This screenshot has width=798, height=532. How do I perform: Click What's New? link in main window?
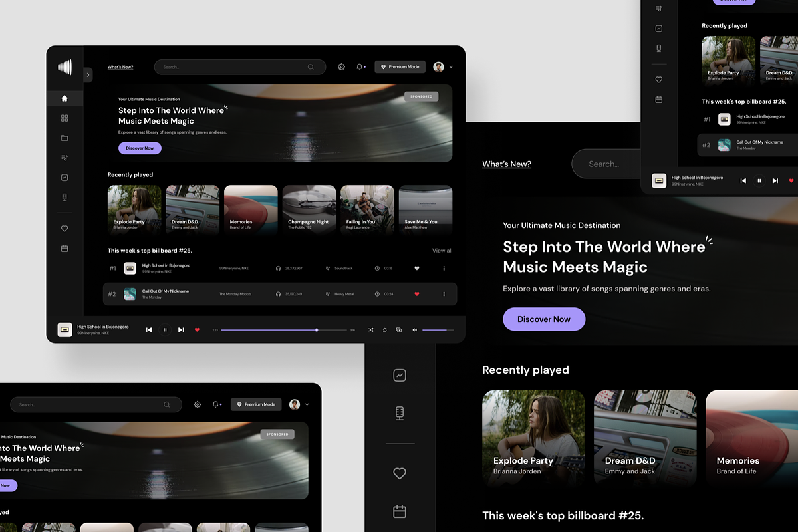point(120,67)
